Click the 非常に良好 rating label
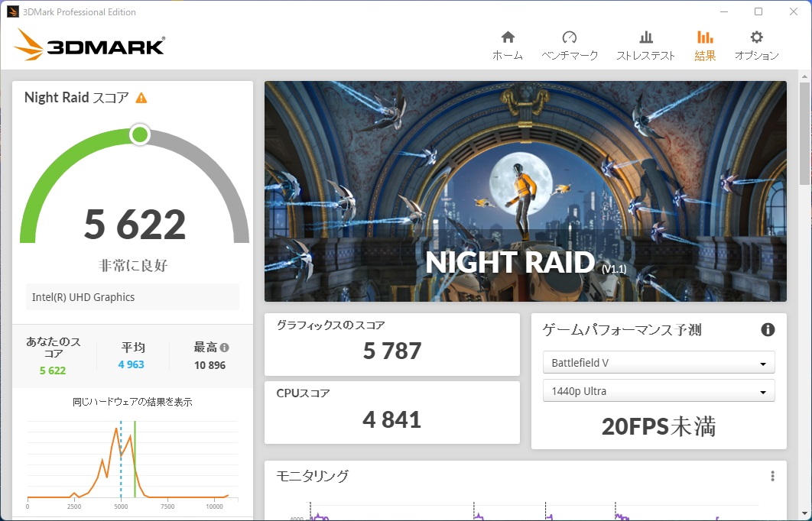812x521 pixels. click(133, 266)
